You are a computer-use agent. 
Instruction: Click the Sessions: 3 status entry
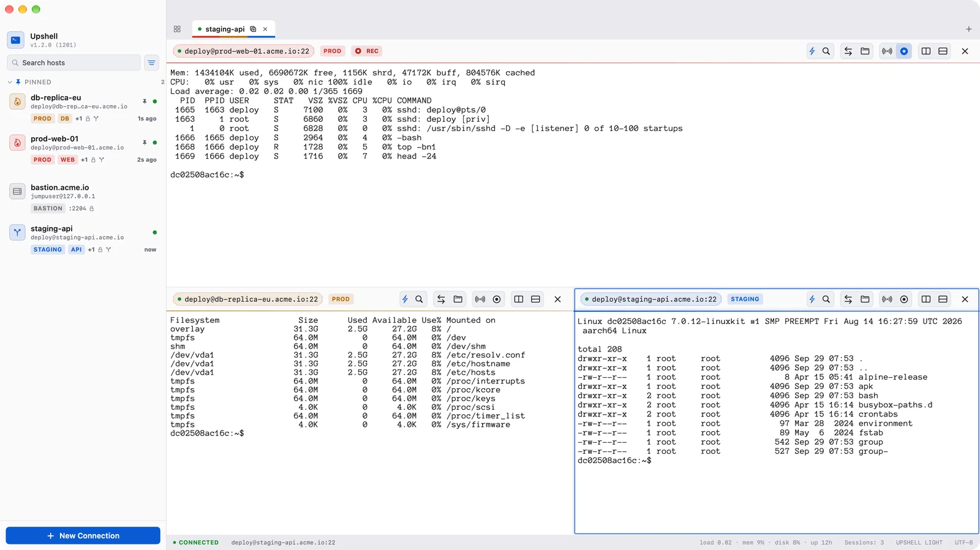(864, 543)
